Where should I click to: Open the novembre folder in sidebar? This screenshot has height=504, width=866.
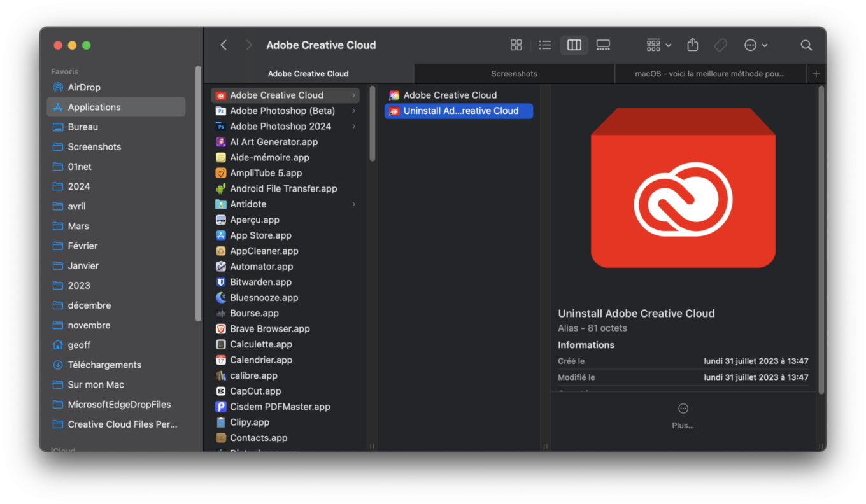pos(116,325)
